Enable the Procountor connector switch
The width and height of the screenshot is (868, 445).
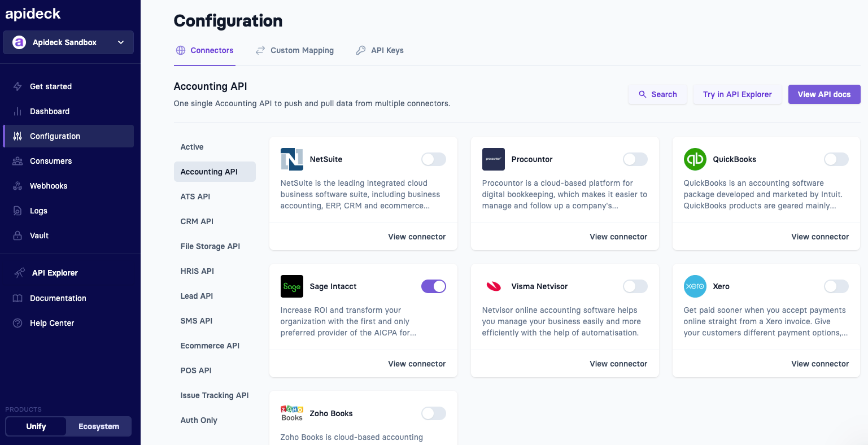tap(635, 159)
